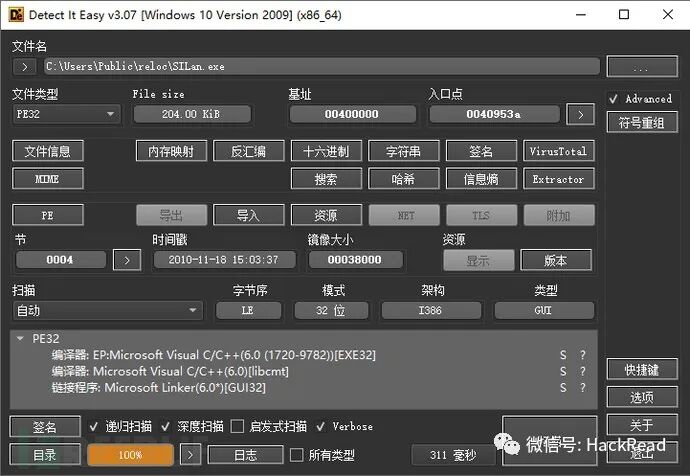Click ? on libcmt compiler row
This screenshot has height=476, width=690.
(583, 371)
